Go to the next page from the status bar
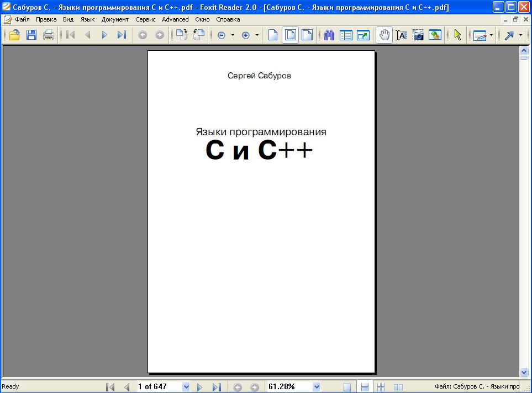The height and width of the screenshot is (393, 532). [x=199, y=387]
